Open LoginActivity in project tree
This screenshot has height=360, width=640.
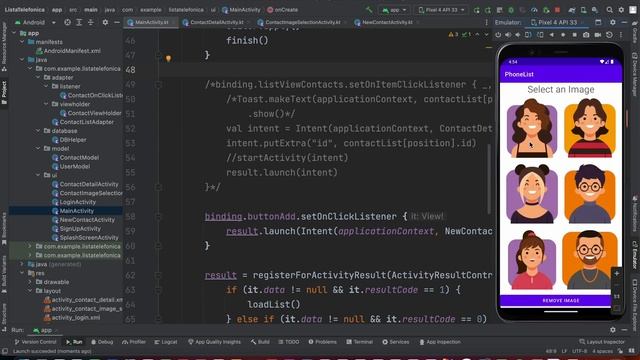pyautogui.click(x=73, y=202)
